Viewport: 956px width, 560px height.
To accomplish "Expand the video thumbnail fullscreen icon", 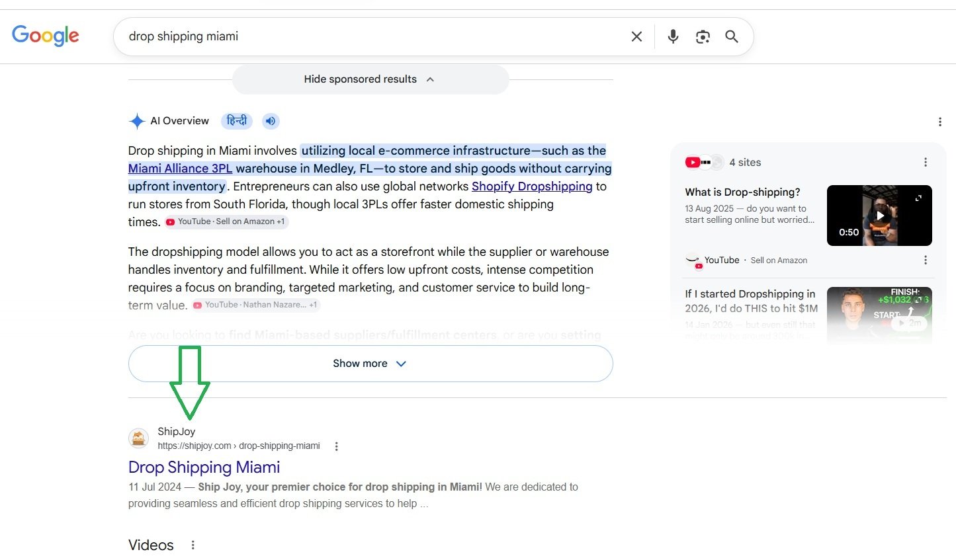I will (918, 198).
